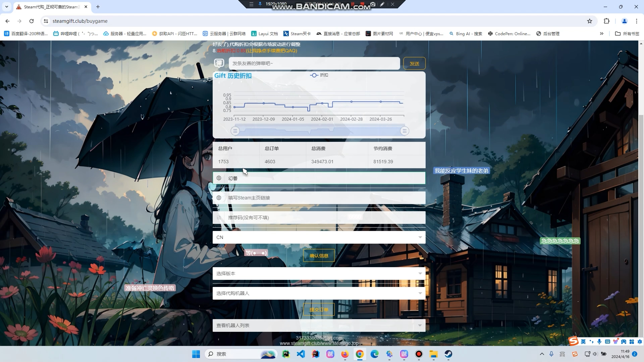The width and height of the screenshot is (644, 362).
Task: Reload the page with refresh icon
Action: 32,21
